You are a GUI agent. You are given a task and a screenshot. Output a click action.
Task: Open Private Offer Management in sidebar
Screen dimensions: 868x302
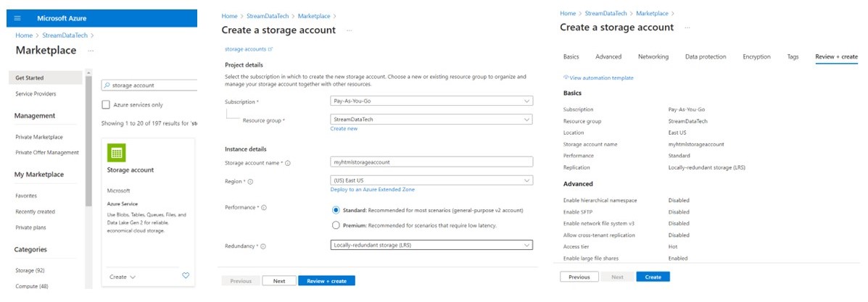click(47, 153)
